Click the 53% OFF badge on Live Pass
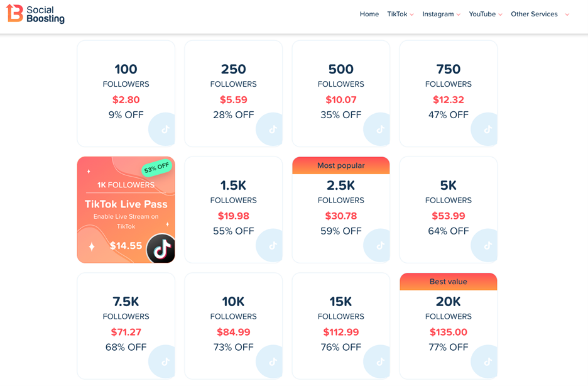The width and height of the screenshot is (588, 386). [x=156, y=168]
